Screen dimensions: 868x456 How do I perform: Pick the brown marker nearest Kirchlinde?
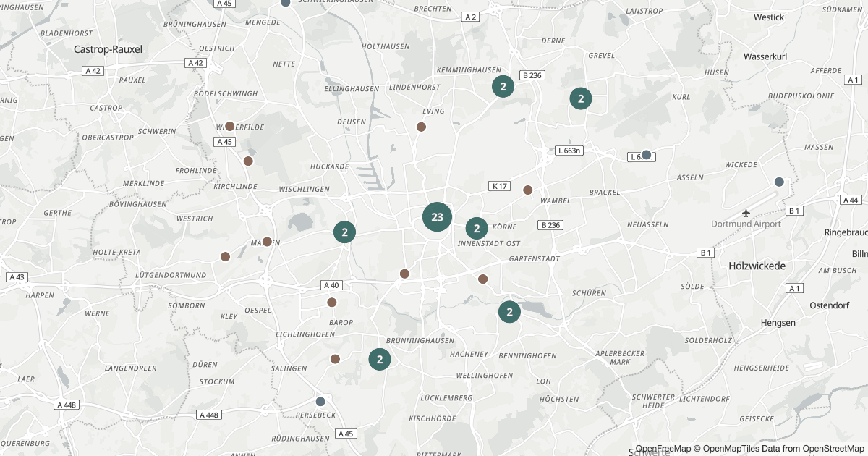click(x=248, y=161)
